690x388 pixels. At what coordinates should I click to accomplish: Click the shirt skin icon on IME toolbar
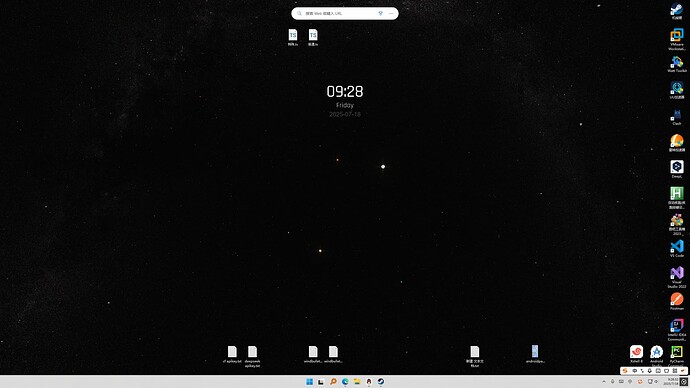(x=666, y=371)
